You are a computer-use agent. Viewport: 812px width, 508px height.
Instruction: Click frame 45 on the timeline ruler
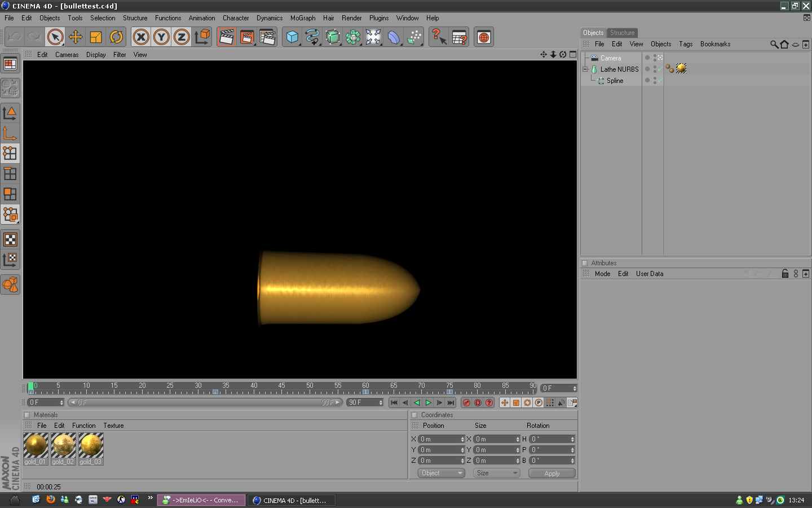pos(281,386)
